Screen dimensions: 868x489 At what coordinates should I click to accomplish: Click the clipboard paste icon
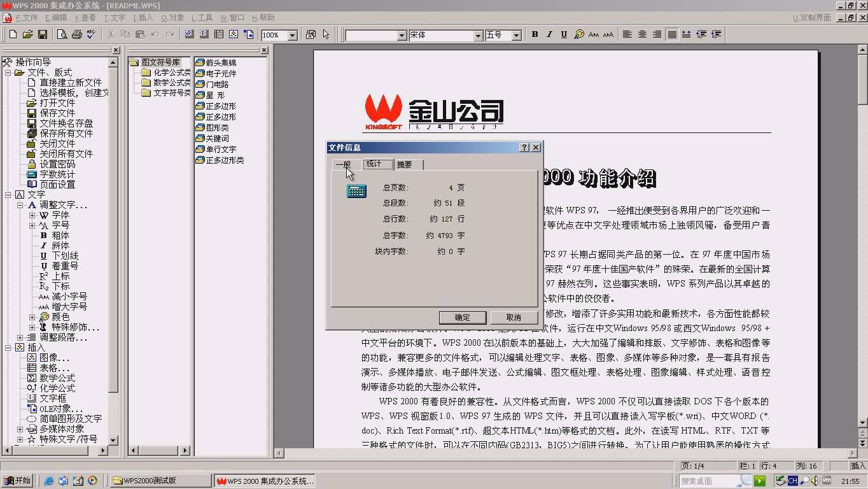click(x=140, y=34)
